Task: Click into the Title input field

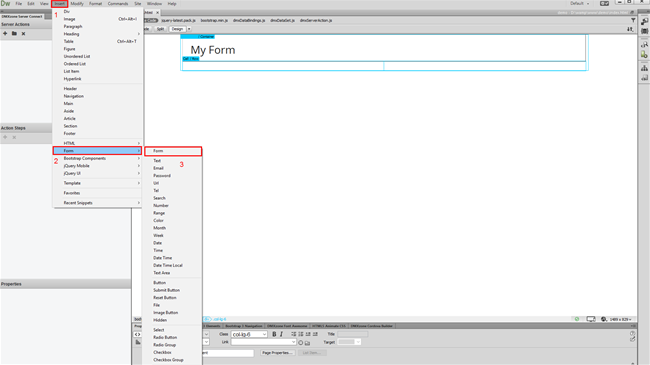Action: (352, 334)
